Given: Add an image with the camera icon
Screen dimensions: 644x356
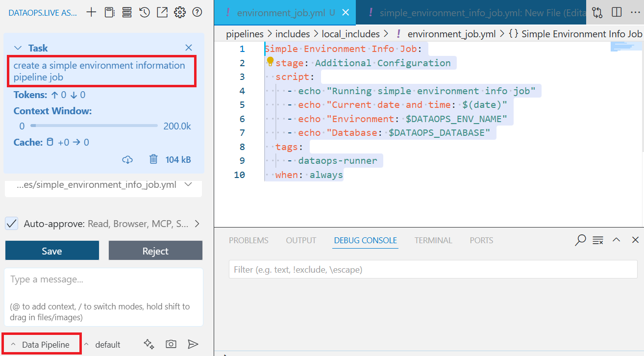Looking at the screenshot, I should point(171,344).
